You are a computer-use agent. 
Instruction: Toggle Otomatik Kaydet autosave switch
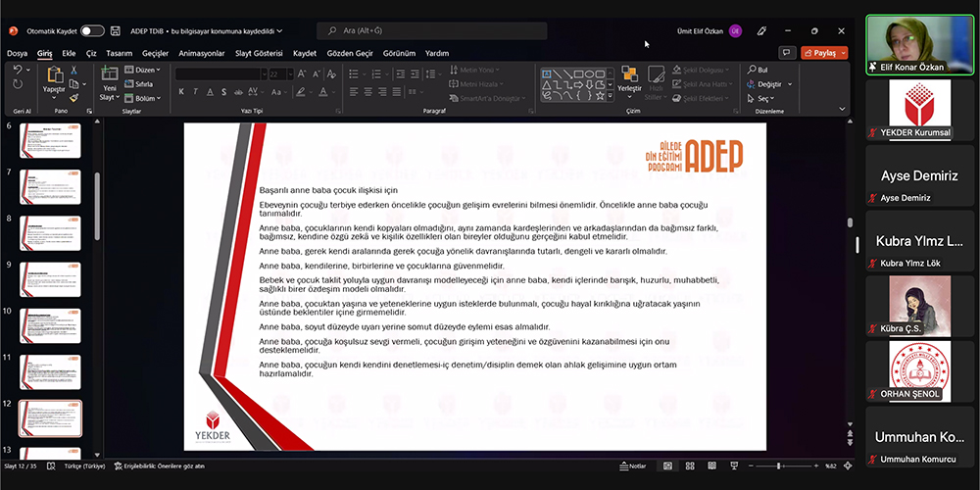pyautogui.click(x=92, y=30)
